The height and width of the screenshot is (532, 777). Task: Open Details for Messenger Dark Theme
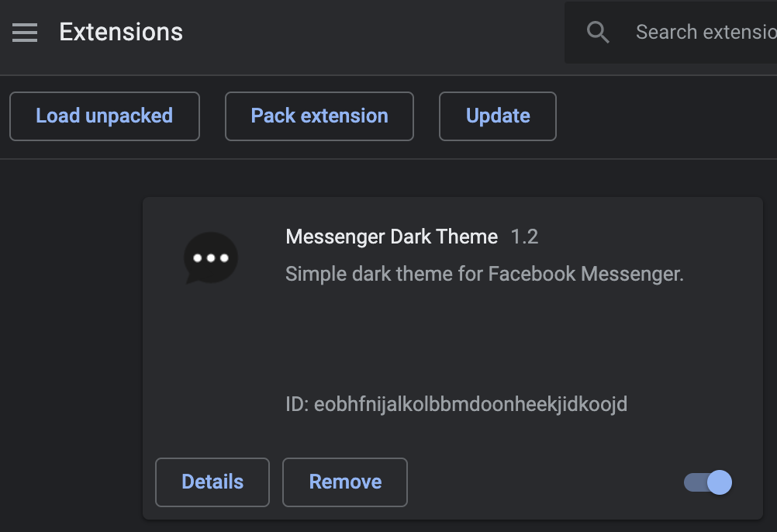(212, 482)
